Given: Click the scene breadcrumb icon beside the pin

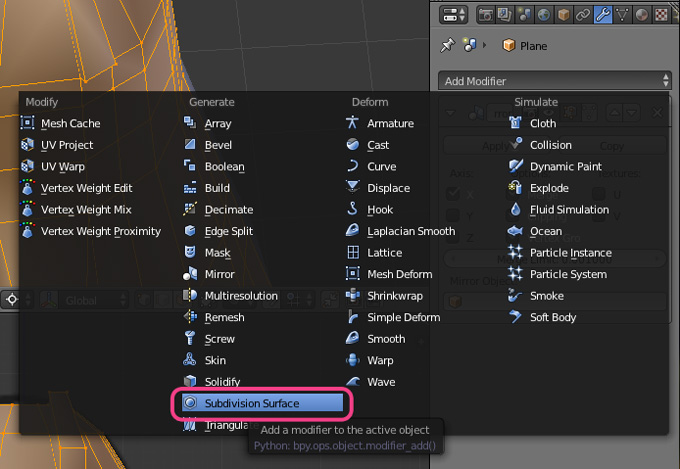Looking at the screenshot, I should pyautogui.click(x=469, y=45).
